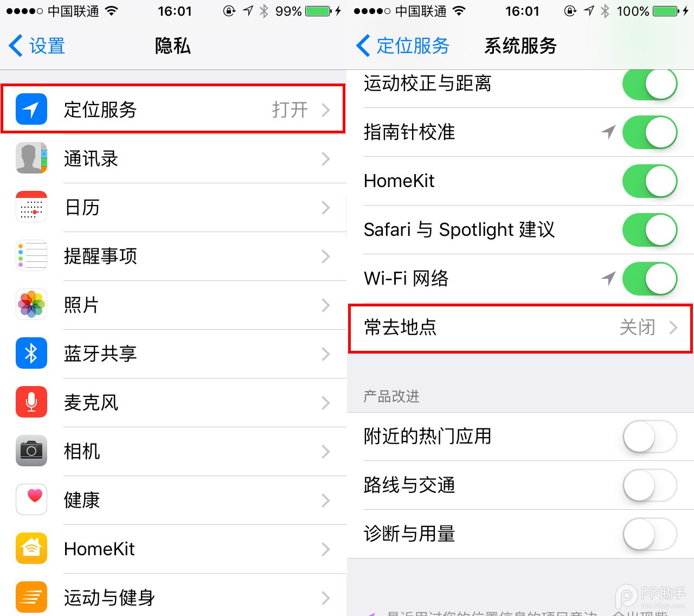Open the 提醒事项 row chevron
This screenshot has width=694, height=616.
tap(326, 256)
